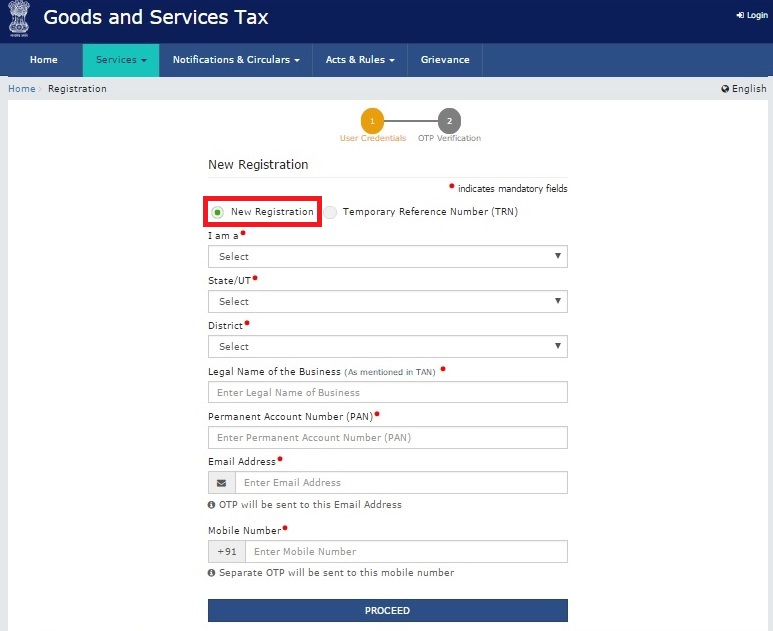Click the national emblem logo in header

pyautogui.click(x=19, y=20)
